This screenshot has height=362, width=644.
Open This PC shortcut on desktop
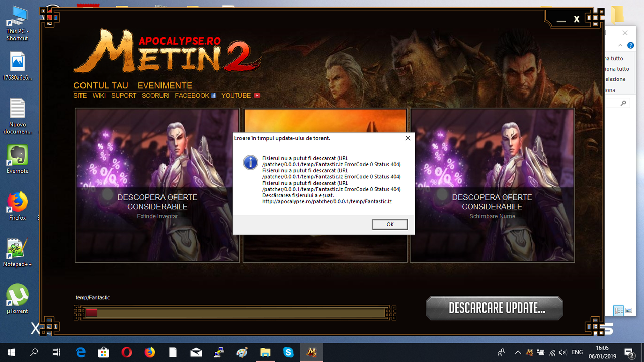17,23
